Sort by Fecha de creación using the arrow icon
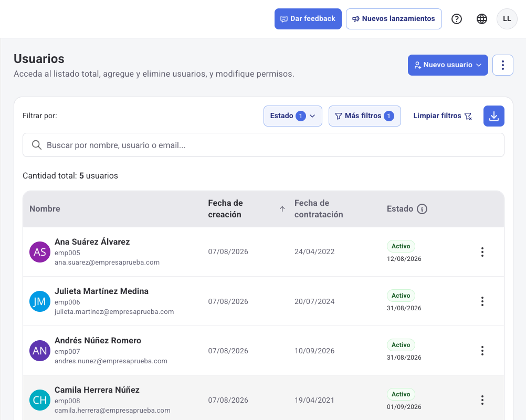526x420 pixels. coord(282,209)
